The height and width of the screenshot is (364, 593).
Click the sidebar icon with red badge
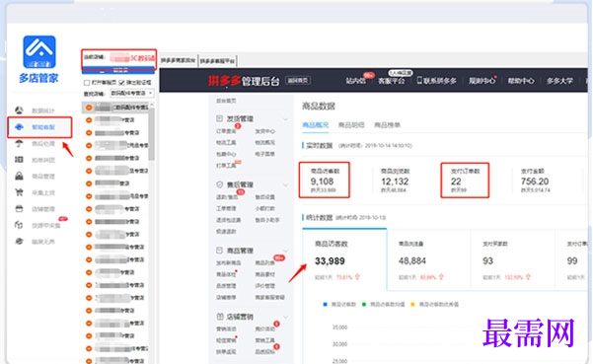pyautogui.click(x=19, y=225)
